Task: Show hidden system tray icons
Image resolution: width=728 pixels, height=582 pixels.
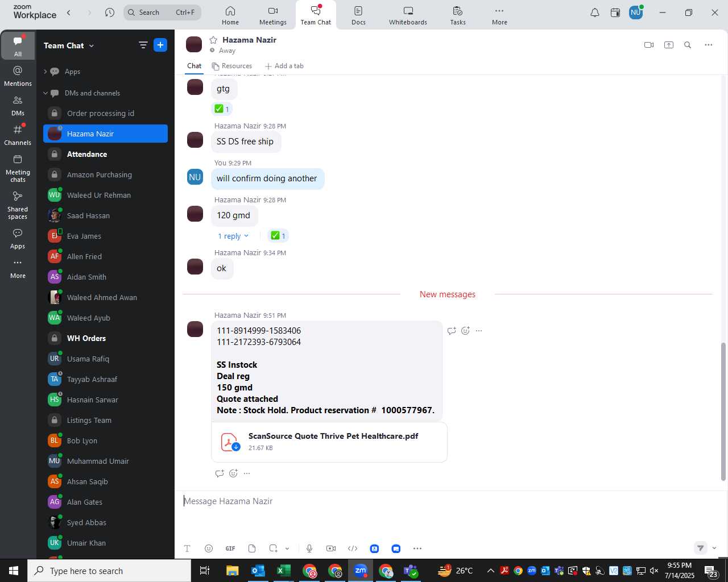Action: (490, 571)
